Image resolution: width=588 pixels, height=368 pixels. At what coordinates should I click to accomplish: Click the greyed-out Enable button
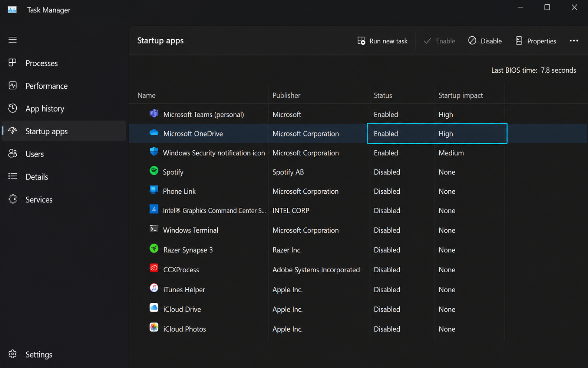(x=439, y=41)
